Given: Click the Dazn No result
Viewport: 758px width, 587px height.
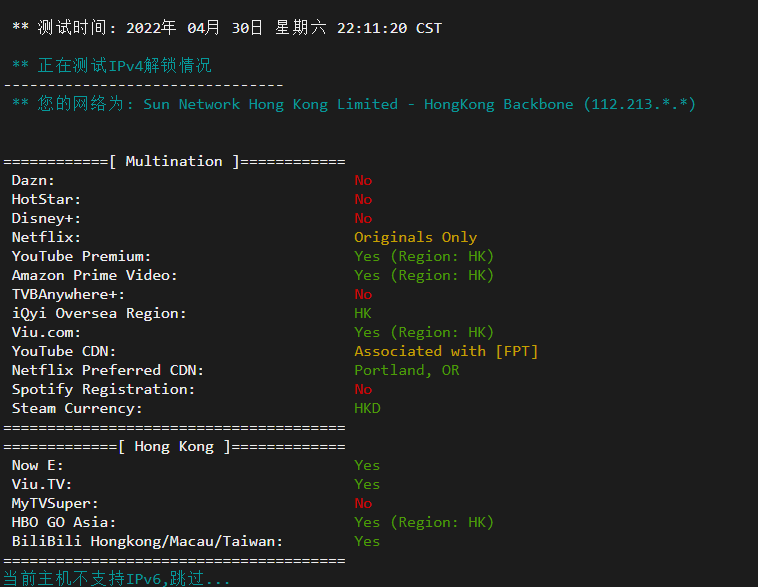Looking at the screenshot, I should point(363,180).
